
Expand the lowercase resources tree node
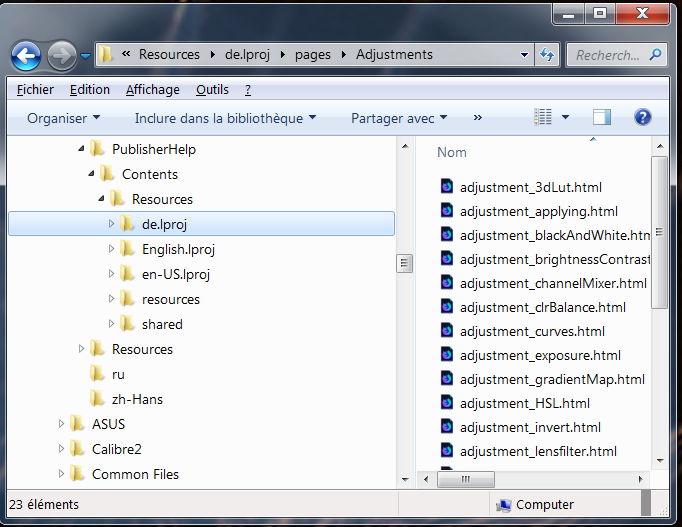tap(111, 299)
